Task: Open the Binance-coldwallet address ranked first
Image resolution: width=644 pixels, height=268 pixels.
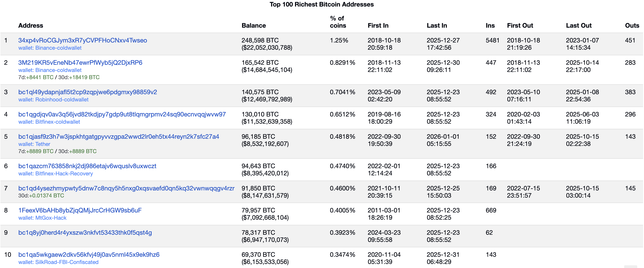Action: (x=82, y=40)
